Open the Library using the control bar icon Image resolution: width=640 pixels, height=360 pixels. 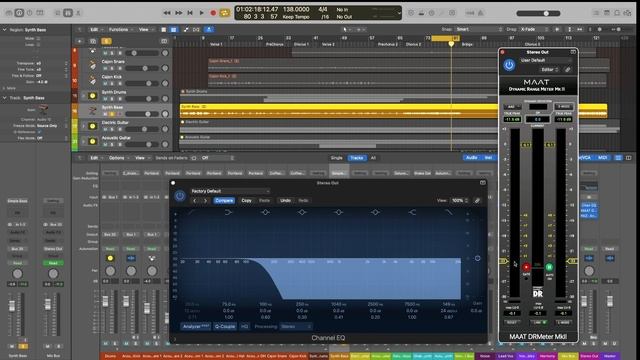[9, 13]
